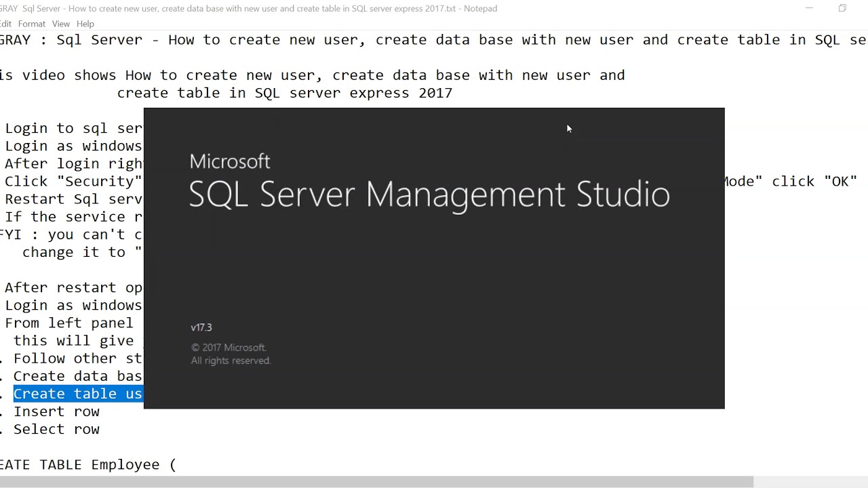Click the 'If the service r' line

tap(74, 217)
